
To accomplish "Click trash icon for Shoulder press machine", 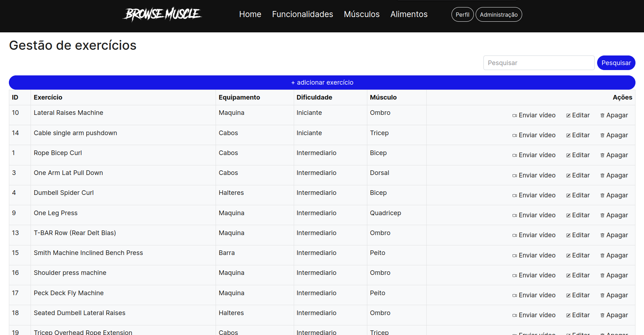I will point(602,276).
